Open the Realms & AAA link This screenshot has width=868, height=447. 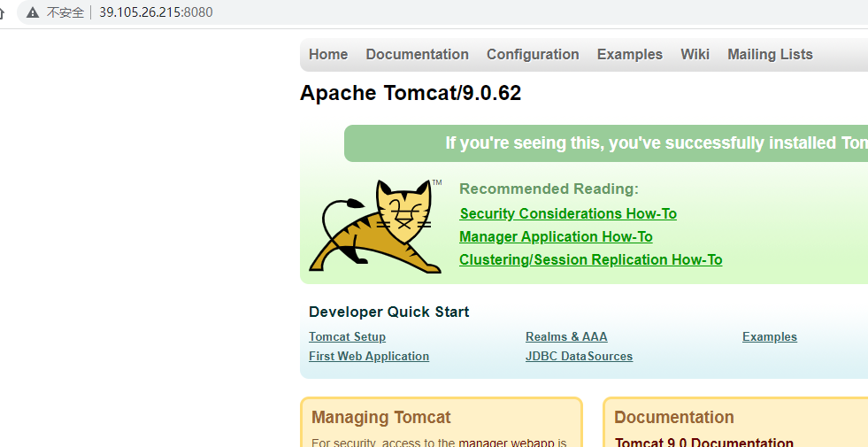pyautogui.click(x=566, y=336)
